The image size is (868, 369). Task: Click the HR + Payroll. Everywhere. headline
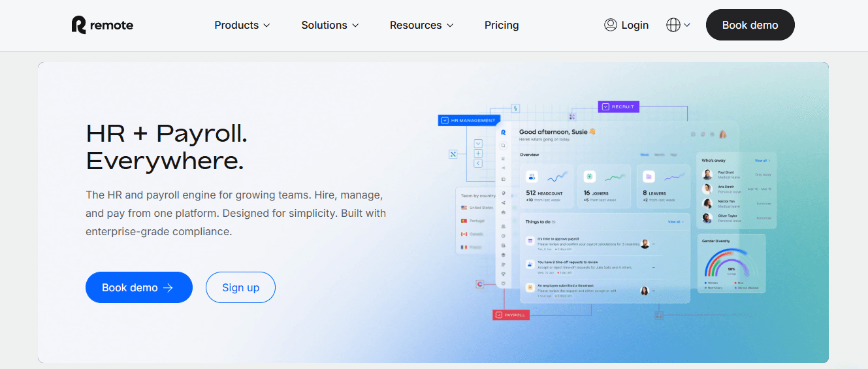(167, 147)
